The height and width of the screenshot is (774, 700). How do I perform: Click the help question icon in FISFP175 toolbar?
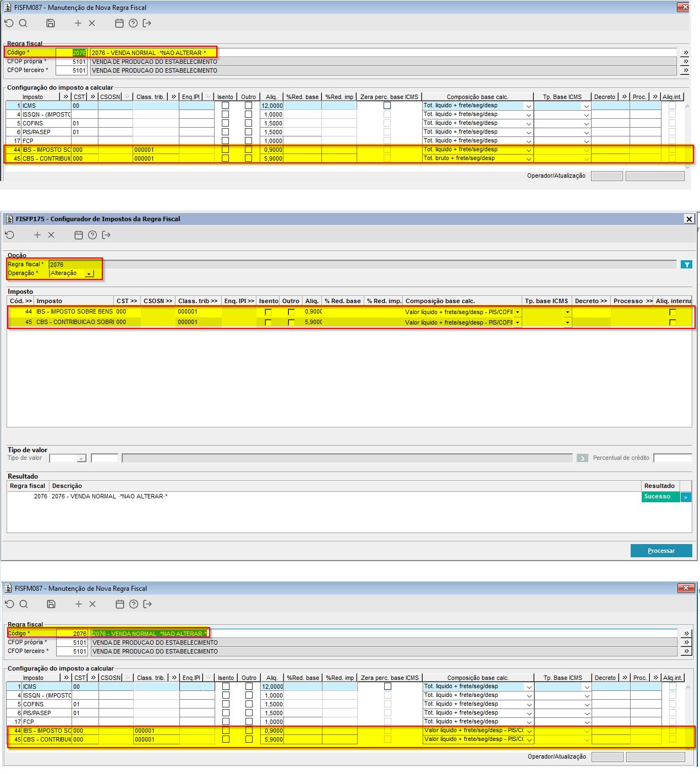[92, 235]
